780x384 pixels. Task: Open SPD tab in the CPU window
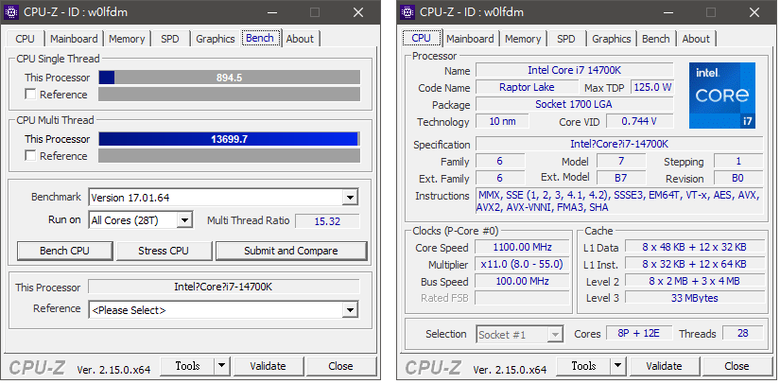click(566, 39)
